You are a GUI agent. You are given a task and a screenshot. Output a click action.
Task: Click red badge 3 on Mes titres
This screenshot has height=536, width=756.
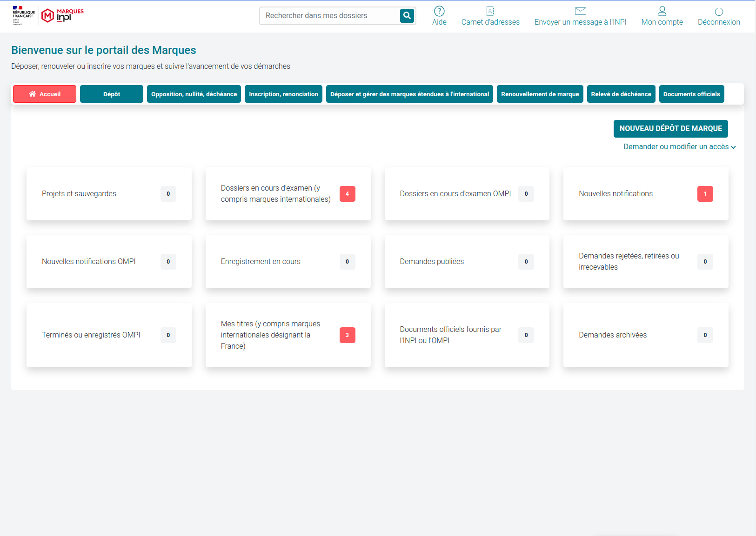pyautogui.click(x=347, y=335)
